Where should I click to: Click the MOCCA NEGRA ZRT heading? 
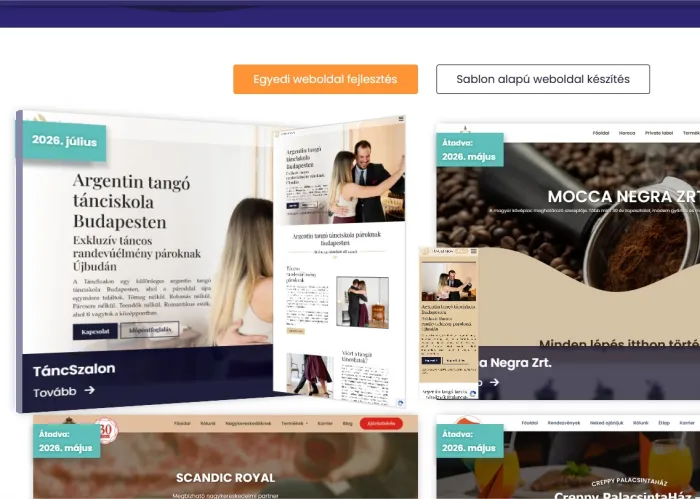[x=624, y=196]
